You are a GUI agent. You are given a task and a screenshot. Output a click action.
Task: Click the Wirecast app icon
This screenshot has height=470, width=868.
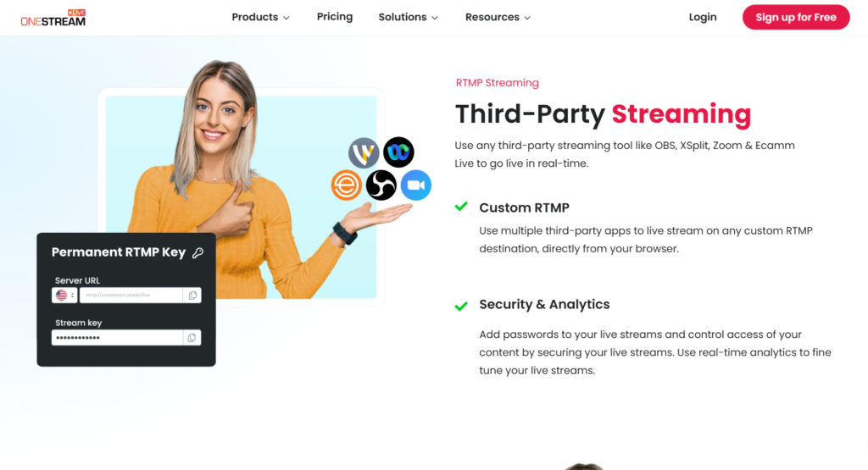[364, 152]
